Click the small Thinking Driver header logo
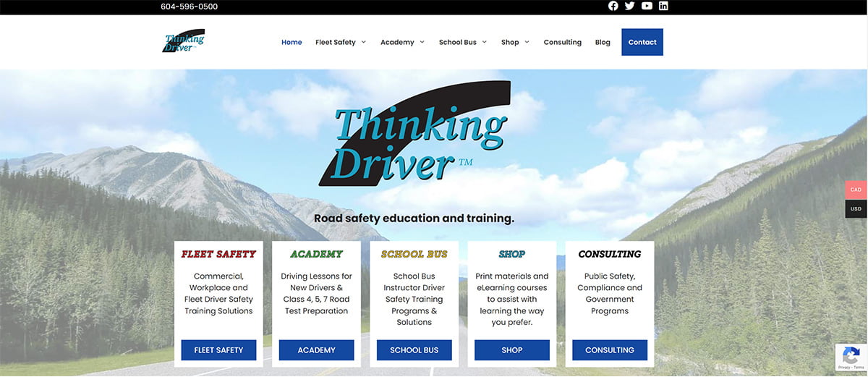The width and height of the screenshot is (868, 377). coord(184,41)
